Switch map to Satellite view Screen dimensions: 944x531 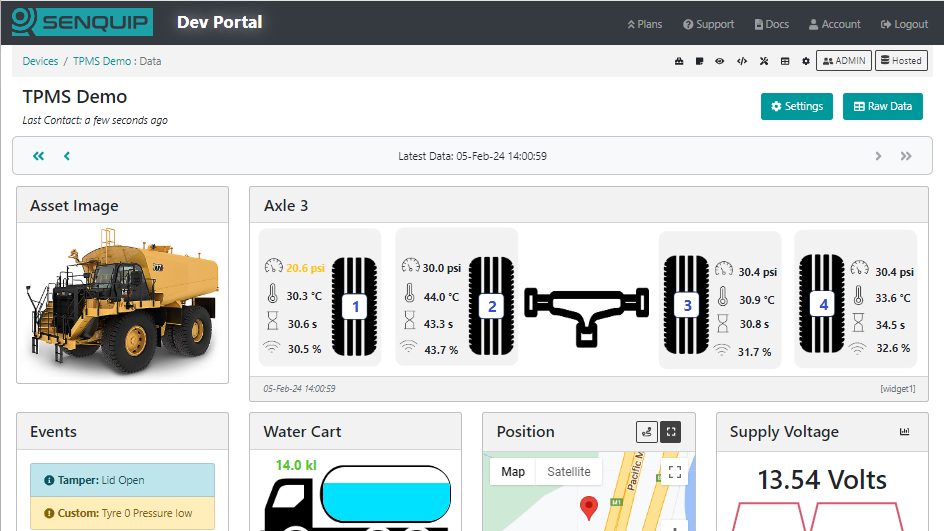pyautogui.click(x=568, y=471)
